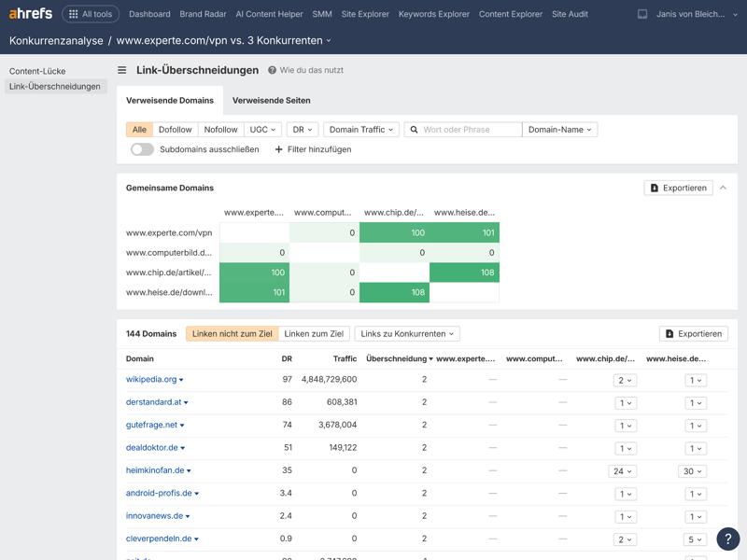Click the Ahrefs logo

point(31,14)
